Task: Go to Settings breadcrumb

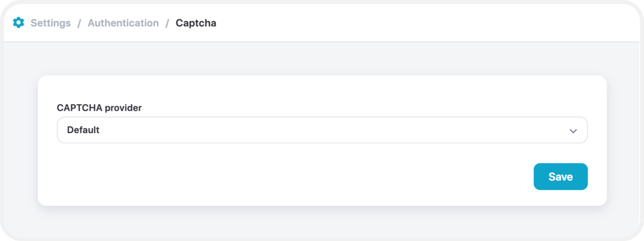Action: tap(51, 23)
